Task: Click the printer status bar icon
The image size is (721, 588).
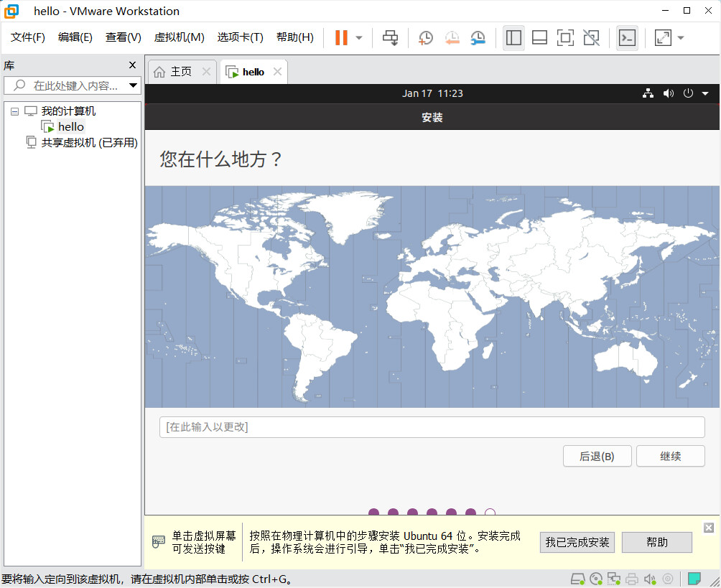Action: click(632, 579)
